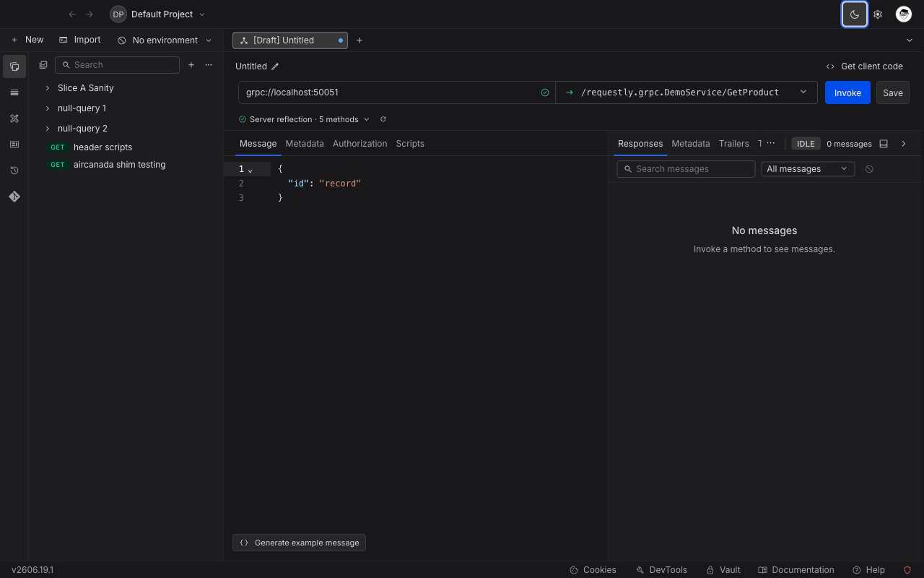Refresh server reflection with reload icon
Viewport: 924px width, 578px height.
[383, 119]
